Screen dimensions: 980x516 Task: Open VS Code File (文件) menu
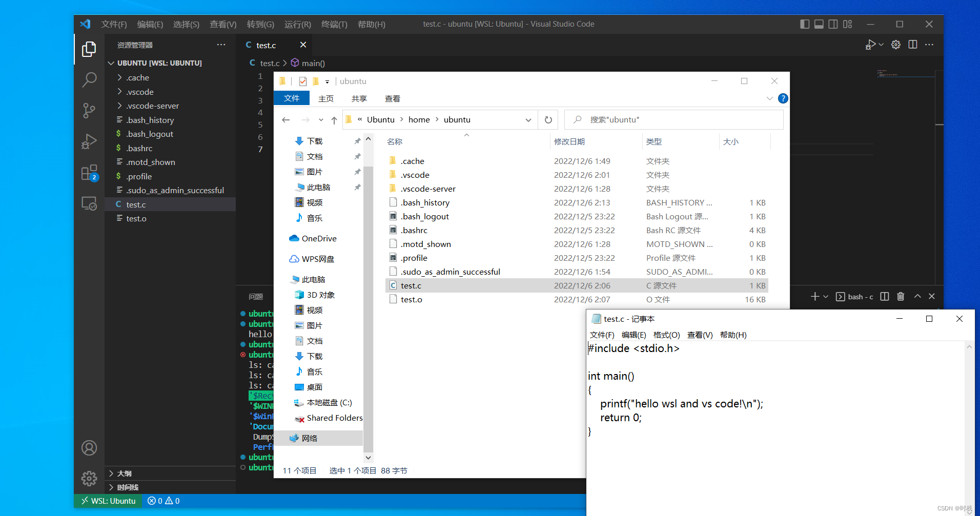point(114,24)
